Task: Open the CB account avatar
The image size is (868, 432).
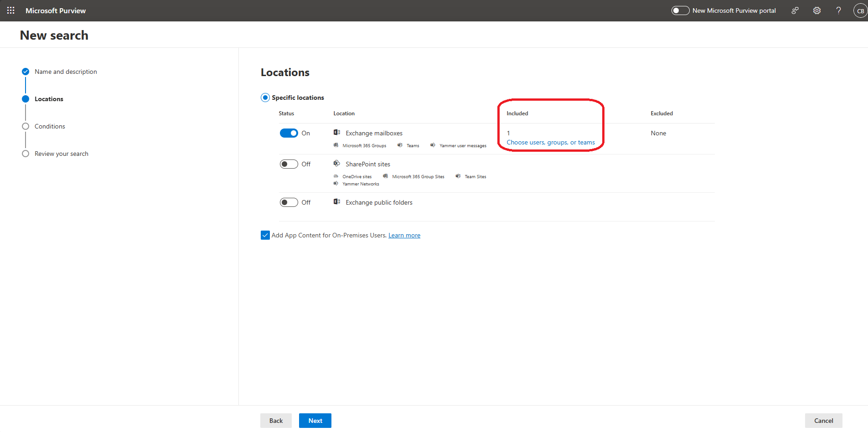Action: pyautogui.click(x=860, y=10)
